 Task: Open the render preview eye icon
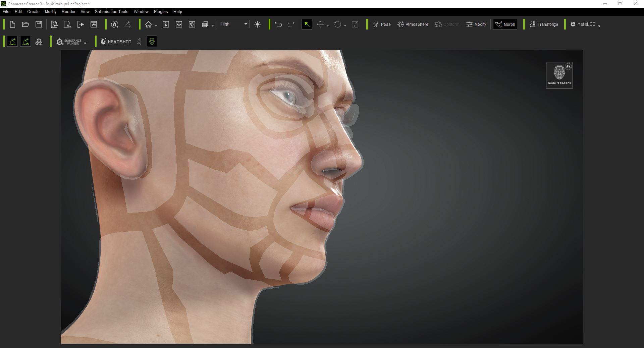click(94, 24)
